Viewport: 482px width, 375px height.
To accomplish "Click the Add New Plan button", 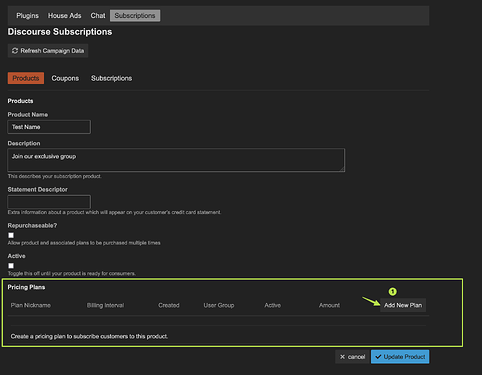I will coord(403,305).
